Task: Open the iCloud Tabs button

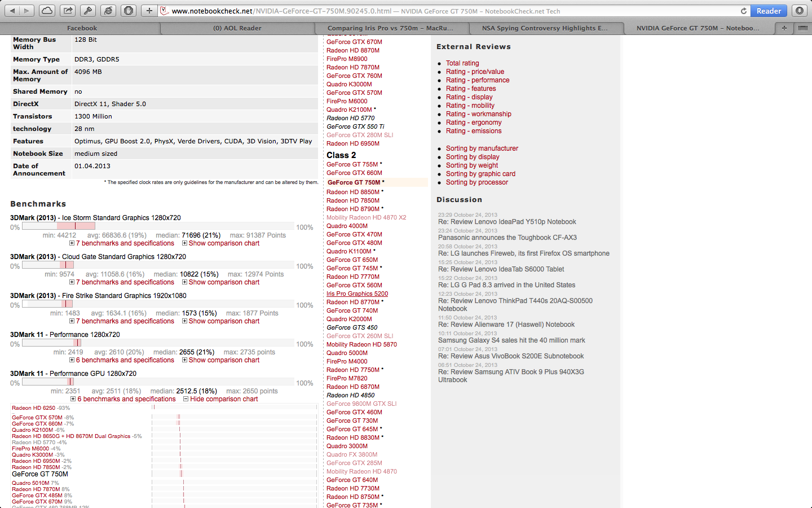Action: tap(47, 11)
